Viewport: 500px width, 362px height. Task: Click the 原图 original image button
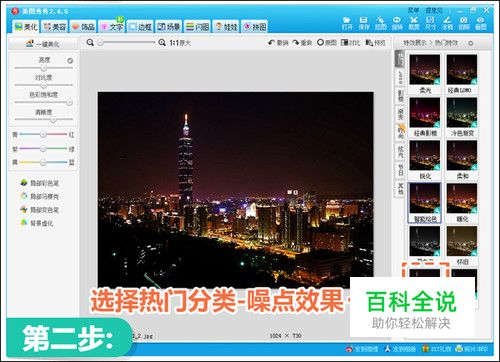(327, 43)
